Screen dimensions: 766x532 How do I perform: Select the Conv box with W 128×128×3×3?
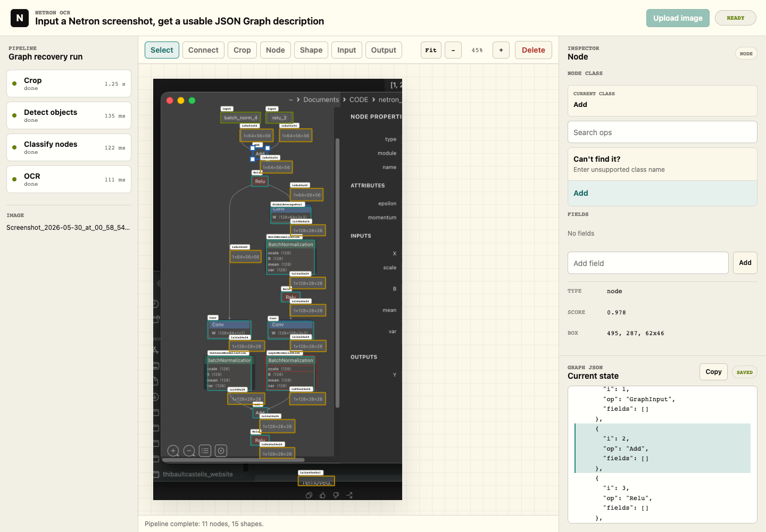pos(291,329)
